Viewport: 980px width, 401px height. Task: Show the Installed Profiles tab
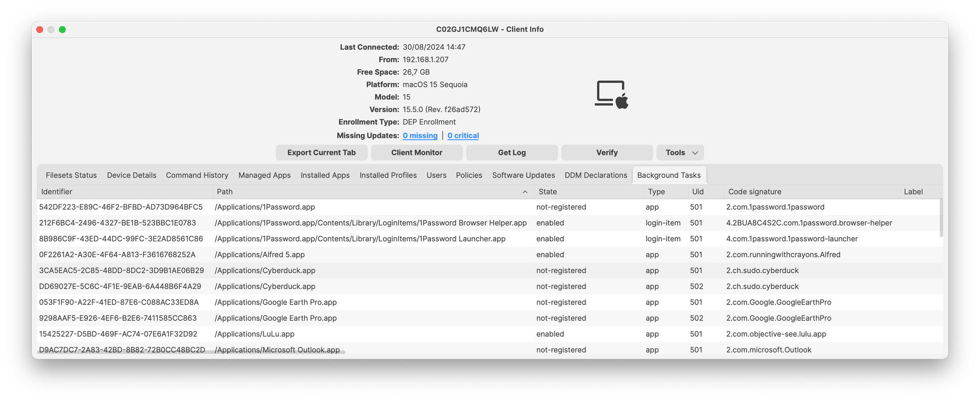click(x=388, y=175)
